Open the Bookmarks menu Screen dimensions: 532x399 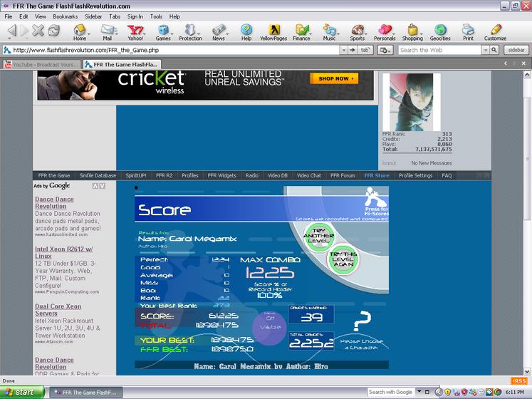(x=65, y=16)
